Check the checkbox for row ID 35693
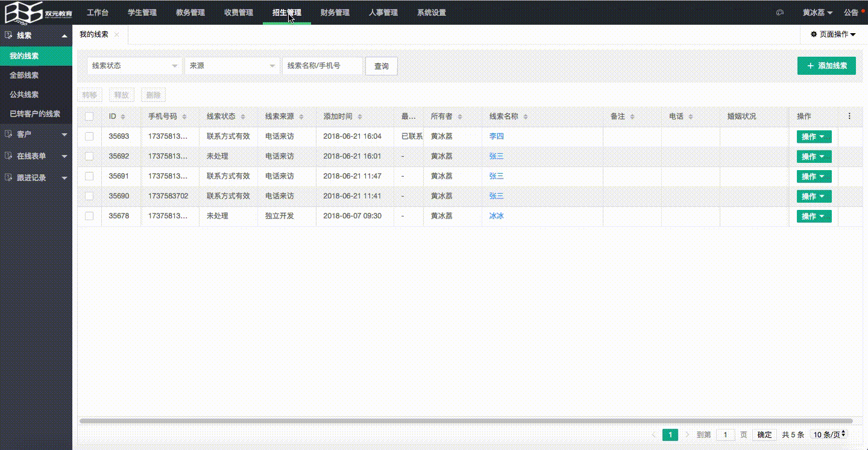Viewport: 868px width, 450px height. (89, 136)
